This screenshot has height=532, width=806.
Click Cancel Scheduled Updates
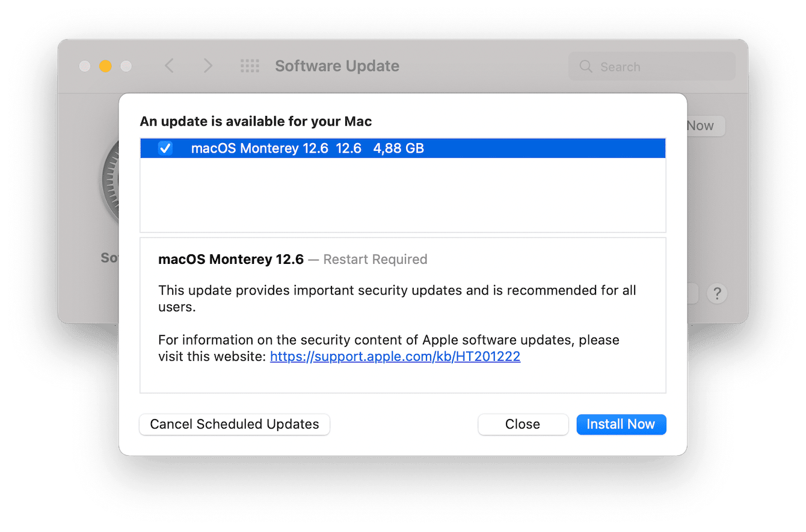(235, 424)
